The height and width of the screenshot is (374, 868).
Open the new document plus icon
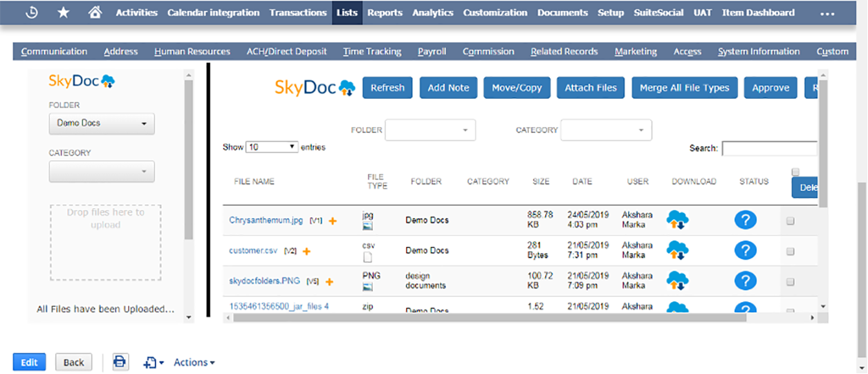tap(154, 362)
